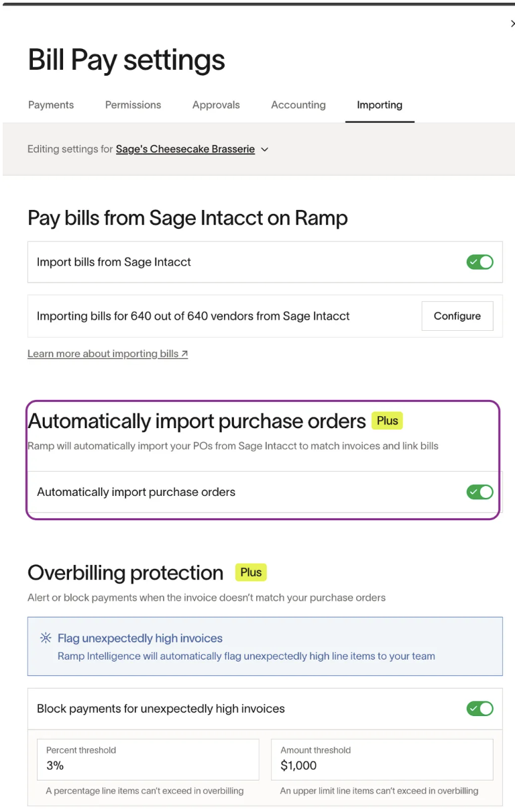Toggle Block payments for unexpectedly high invoices
The height and width of the screenshot is (812, 515).
pyautogui.click(x=479, y=709)
